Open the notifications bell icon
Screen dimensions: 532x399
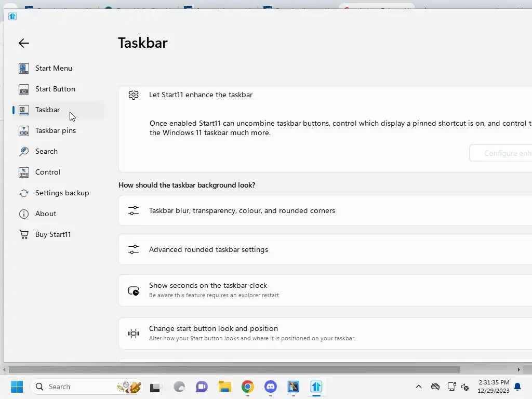point(518,387)
